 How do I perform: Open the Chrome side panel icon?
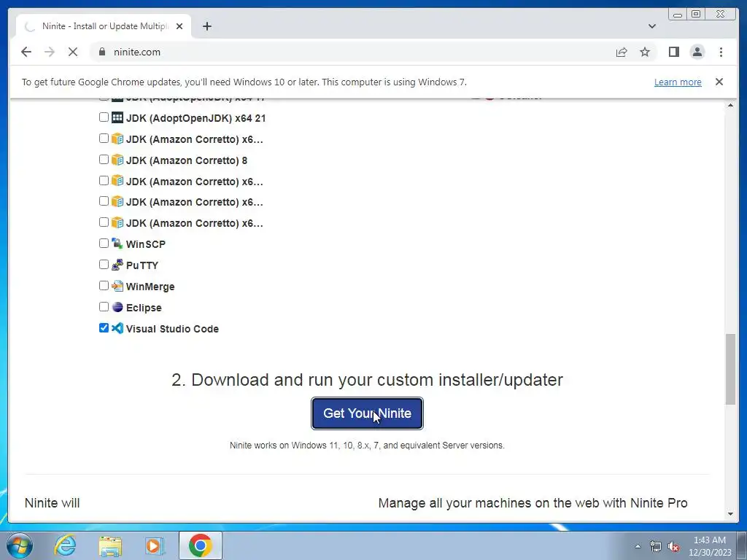673,52
